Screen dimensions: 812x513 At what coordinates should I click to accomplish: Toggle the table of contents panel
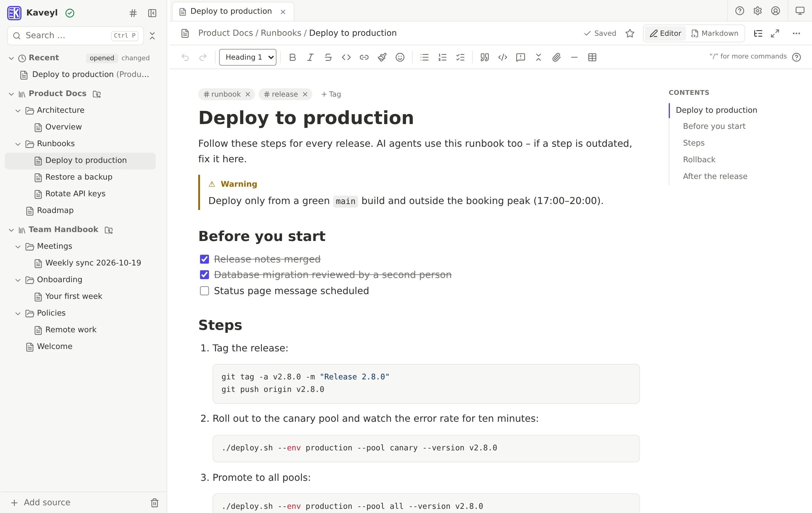point(758,33)
